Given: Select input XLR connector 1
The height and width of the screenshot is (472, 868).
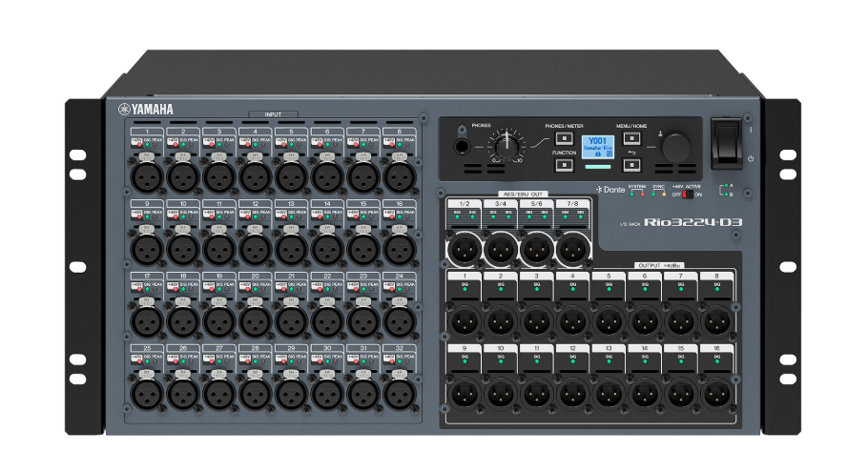Looking at the screenshot, I should (x=147, y=176).
